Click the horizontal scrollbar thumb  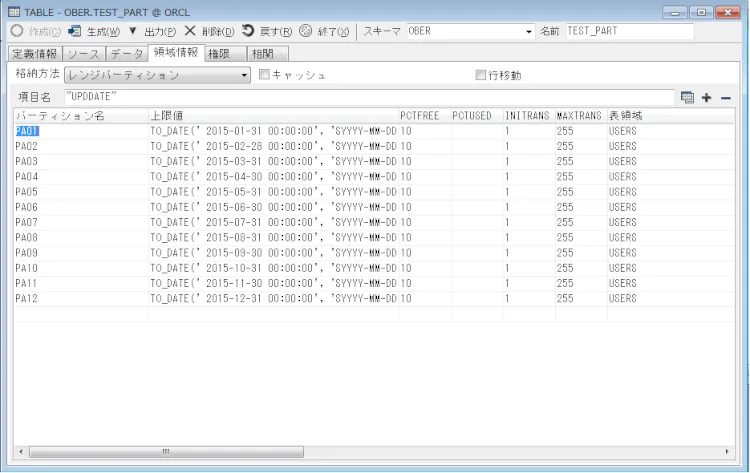(166, 451)
